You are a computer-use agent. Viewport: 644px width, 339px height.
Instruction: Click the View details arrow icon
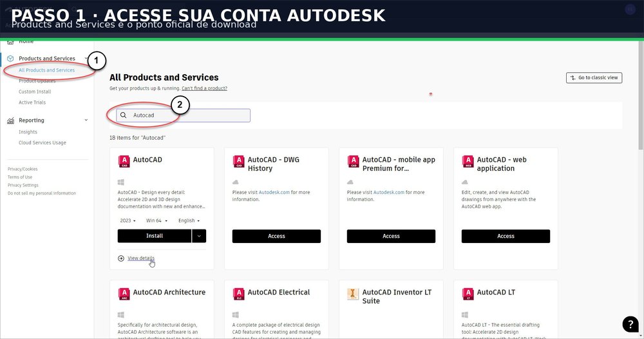pos(121,258)
